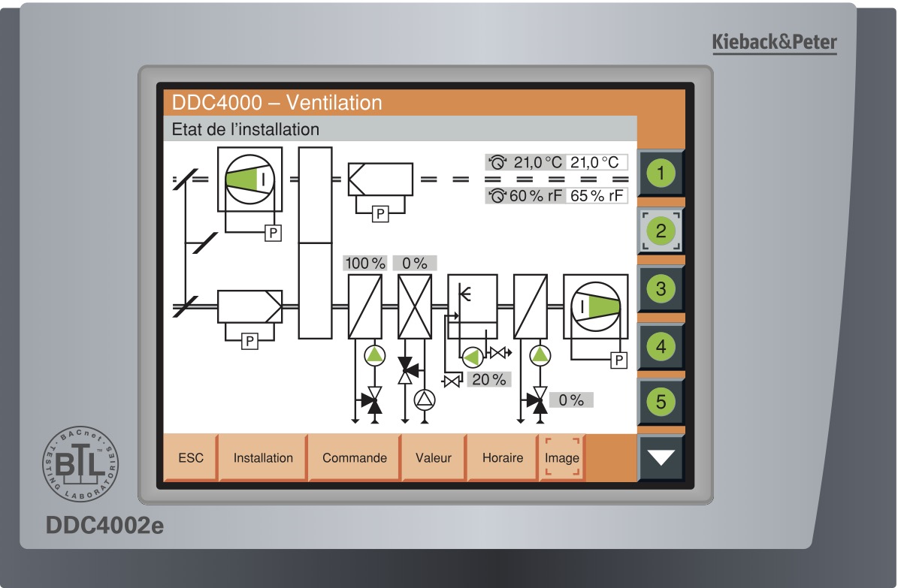Select the exhaust fan symbol in the upper duct
Viewport: 898px width, 588px height.
pyautogui.click(x=249, y=179)
